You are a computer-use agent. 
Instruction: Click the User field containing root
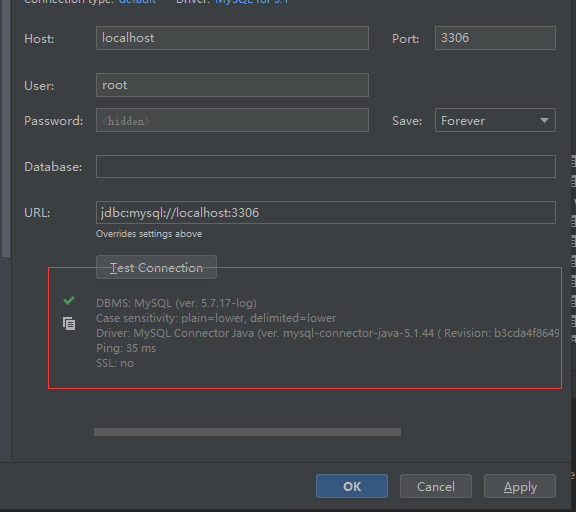[x=232, y=85]
